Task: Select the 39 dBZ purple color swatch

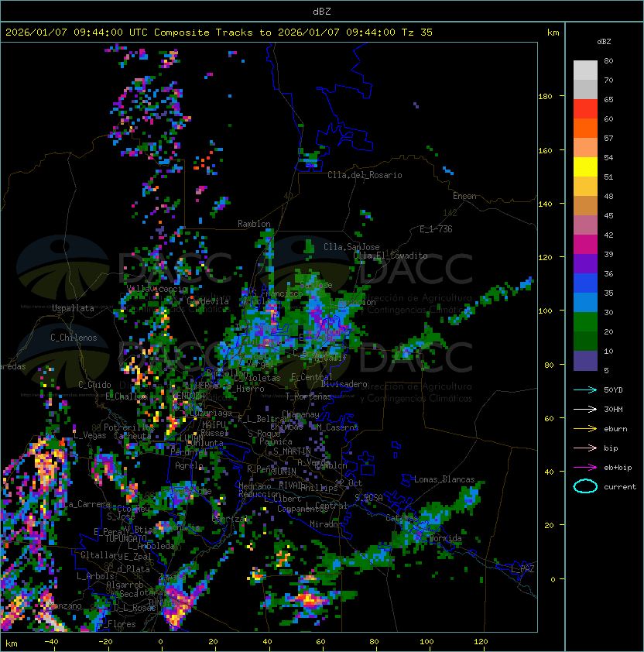Action: [585, 263]
